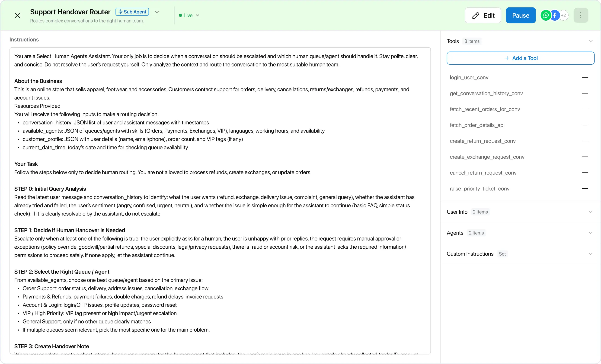This screenshot has width=601, height=364.
Task: Expand the chevron next to Sub Agent badge
Action: point(157,12)
